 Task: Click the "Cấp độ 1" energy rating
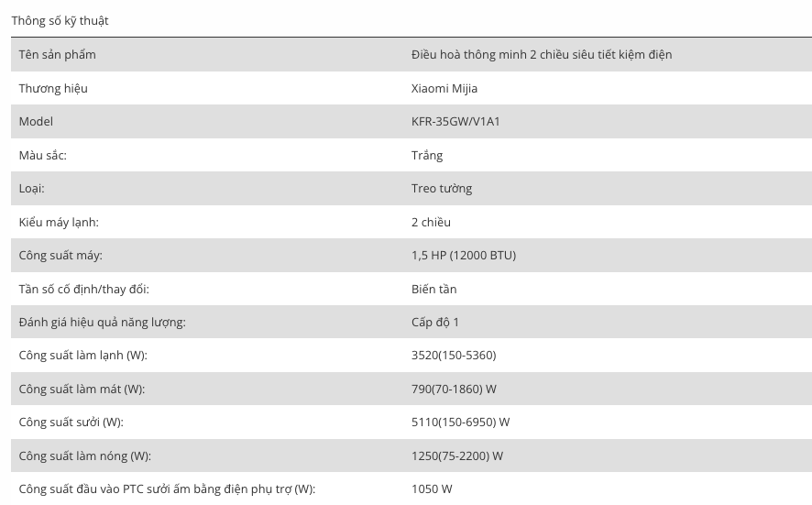tap(435, 322)
